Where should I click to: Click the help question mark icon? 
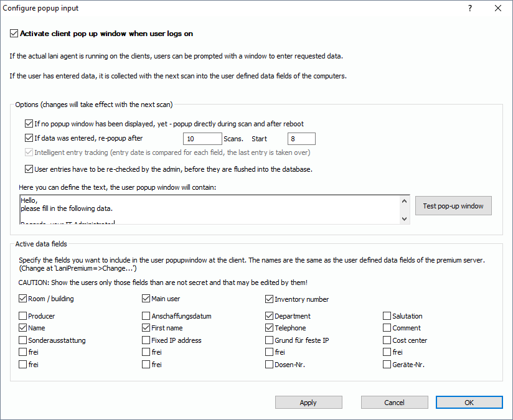click(x=470, y=9)
